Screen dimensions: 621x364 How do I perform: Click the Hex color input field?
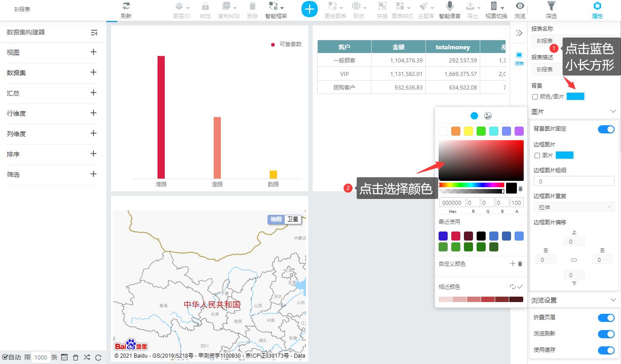tap(452, 203)
